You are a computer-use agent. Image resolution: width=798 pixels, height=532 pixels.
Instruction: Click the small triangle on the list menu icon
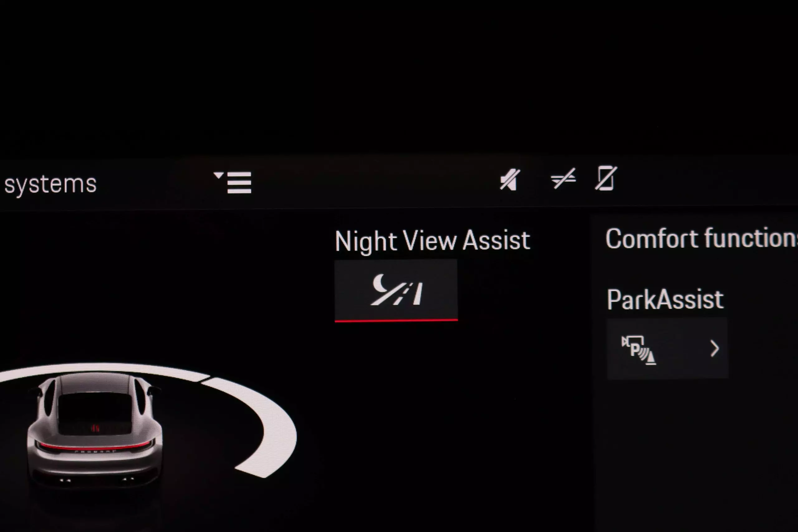point(219,175)
